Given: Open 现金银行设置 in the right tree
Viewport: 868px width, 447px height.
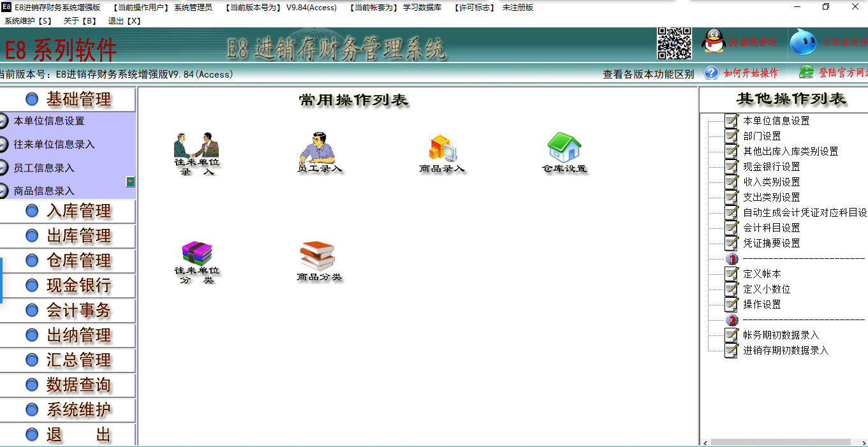Looking at the screenshot, I should (772, 166).
